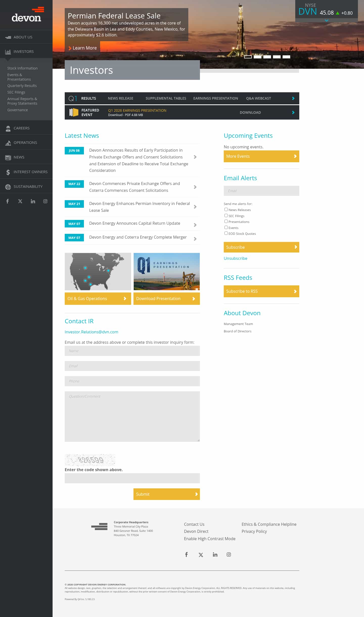
Task: Open SEC Filings submenu item
Action: (16, 92)
